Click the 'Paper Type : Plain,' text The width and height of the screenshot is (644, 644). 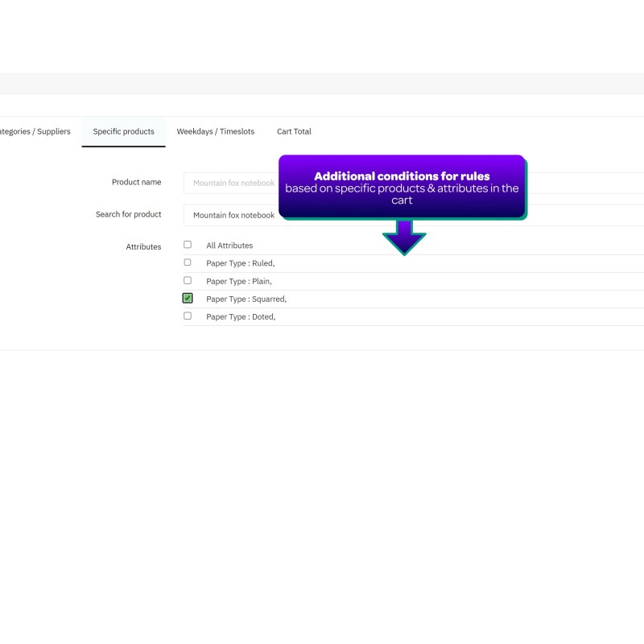click(239, 281)
